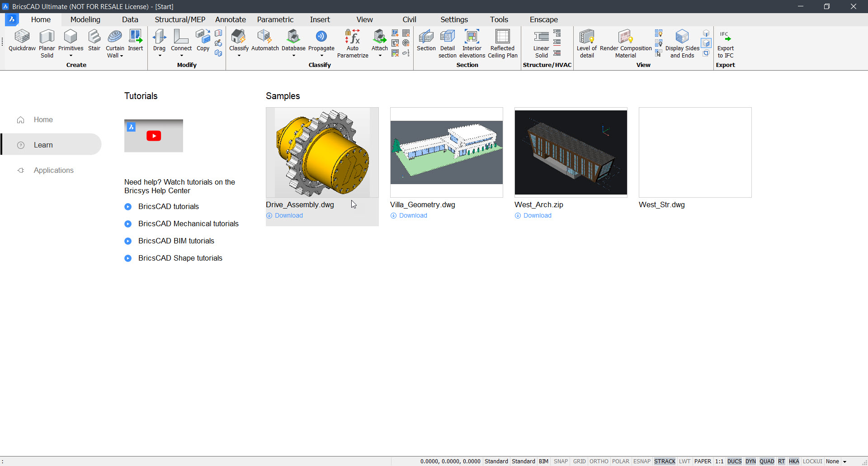The image size is (868, 466).
Task: Toggle POLAR tracking in status bar
Action: tap(621, 461)
